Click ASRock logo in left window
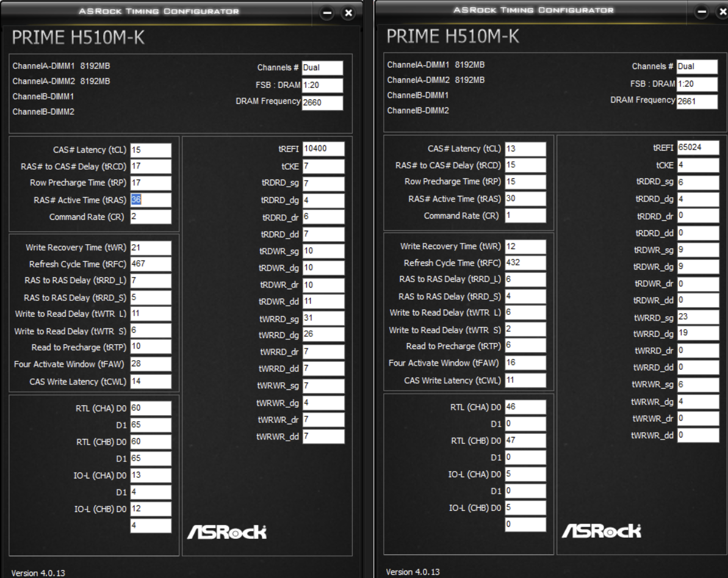The height and width of the screenshot is (578, 728). click(227, 532)
